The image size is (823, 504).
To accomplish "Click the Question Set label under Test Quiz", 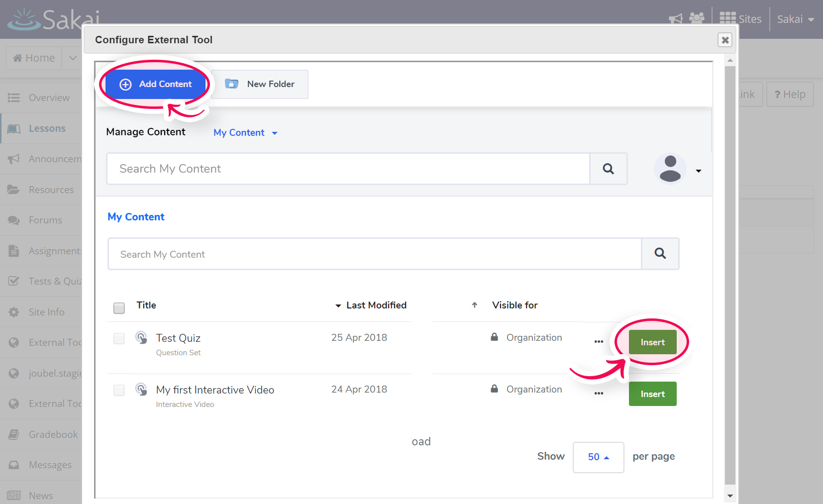I will click(178, 353).
